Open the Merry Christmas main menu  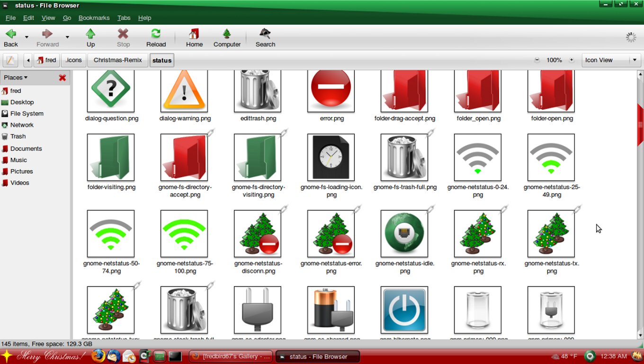(x=45, y=356)
